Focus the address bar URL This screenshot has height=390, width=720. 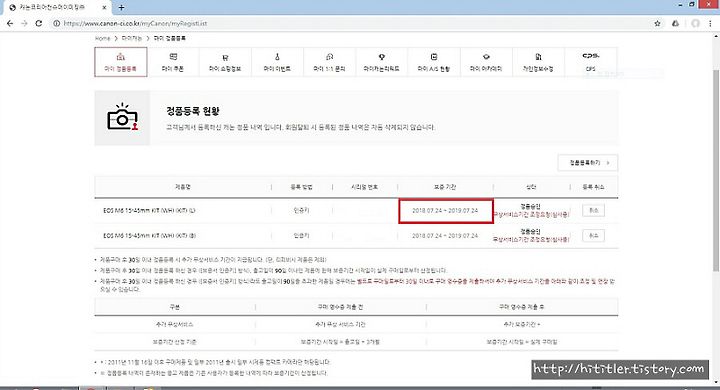click(135, 23)
